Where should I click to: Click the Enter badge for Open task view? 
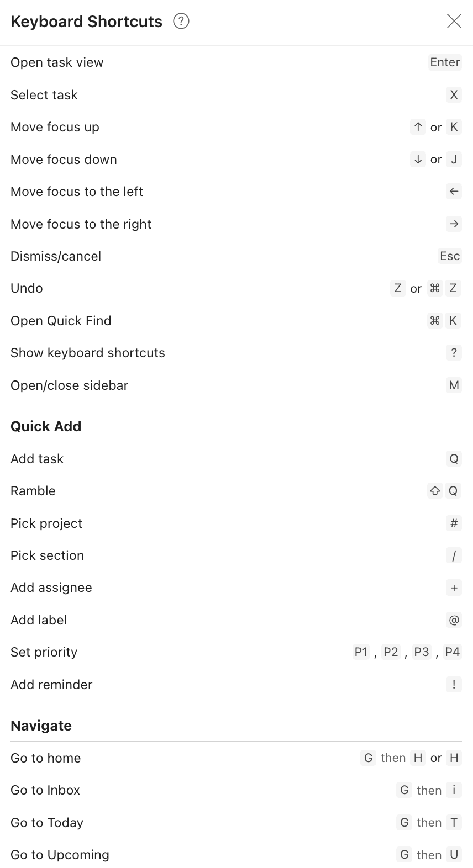444,62
